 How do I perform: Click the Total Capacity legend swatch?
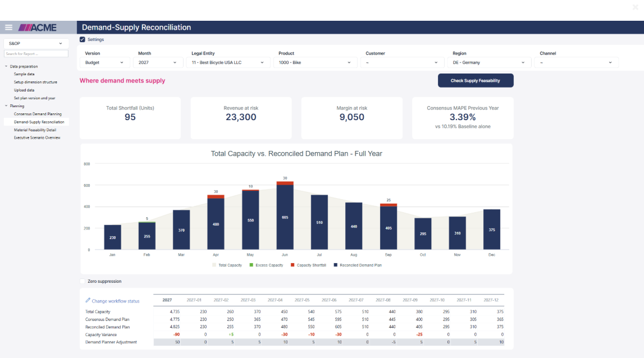pyautogui.click(x=214, y=265)
